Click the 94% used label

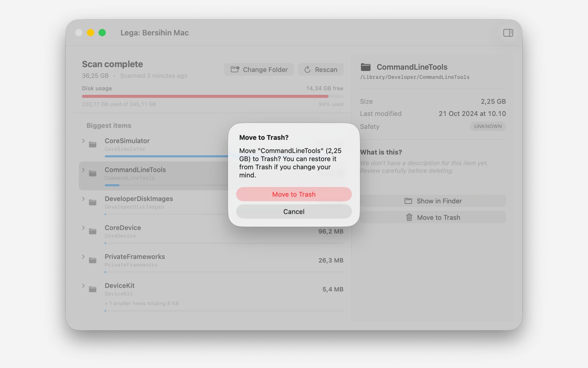[x=331, y=104]
